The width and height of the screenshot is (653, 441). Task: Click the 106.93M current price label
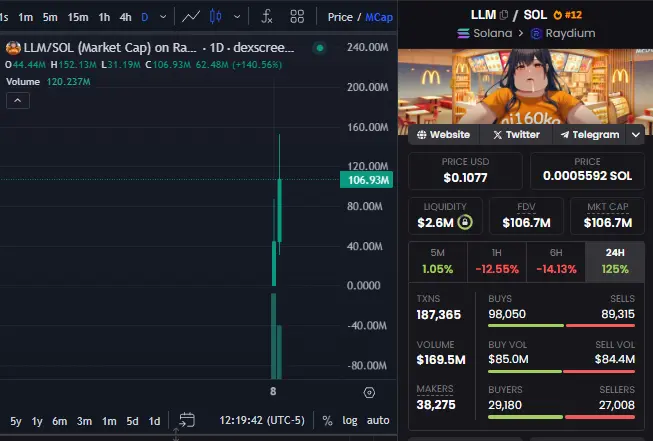click(x=366, y=180)
